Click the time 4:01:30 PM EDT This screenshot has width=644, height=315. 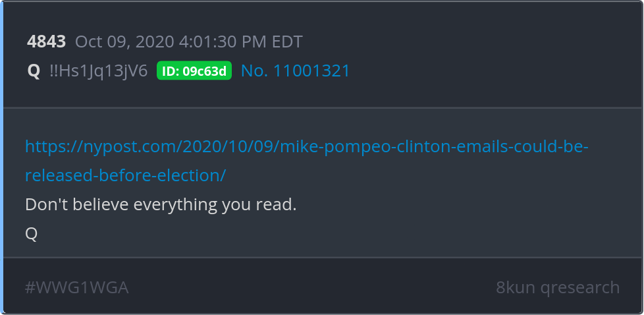[x=241, y=42]
